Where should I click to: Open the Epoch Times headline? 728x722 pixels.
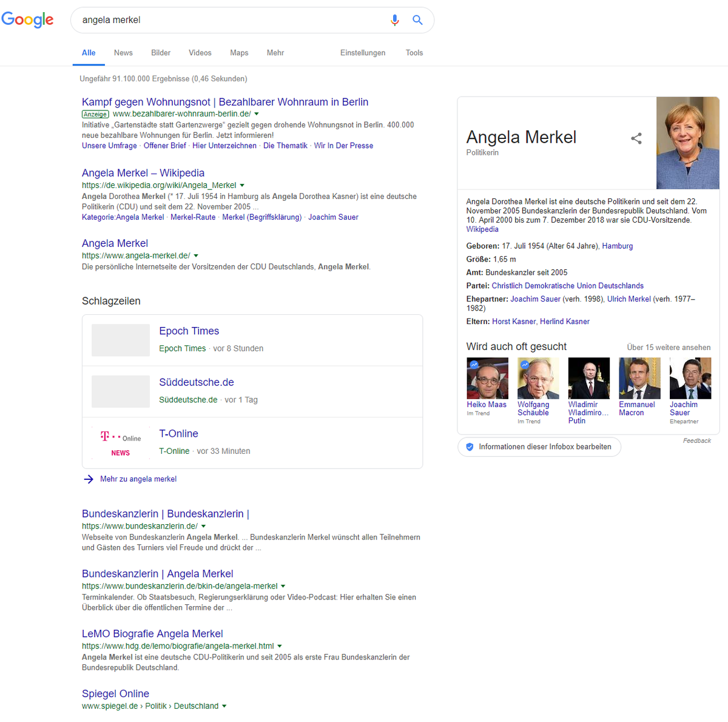pyautogui.click(x=189, y=331)
